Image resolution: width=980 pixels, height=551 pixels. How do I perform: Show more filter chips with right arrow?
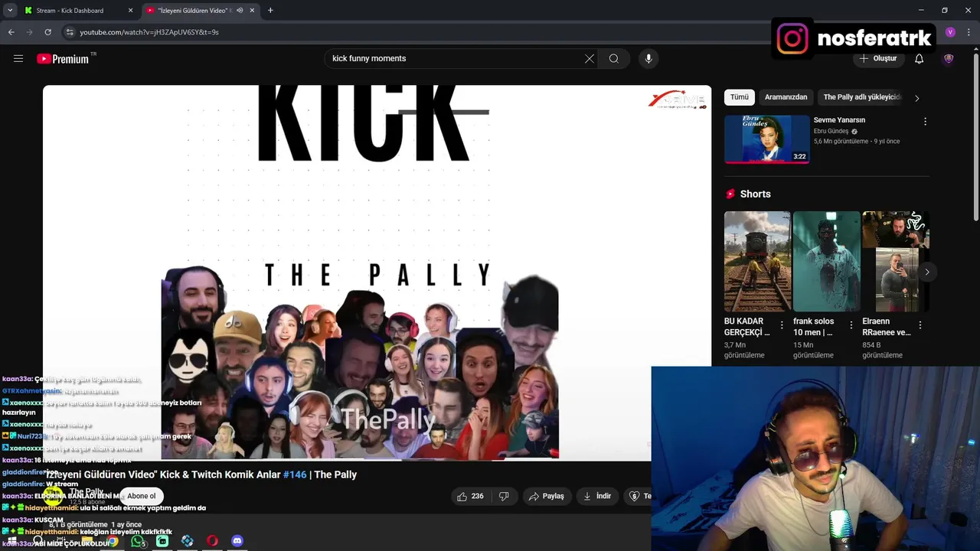click(917, 98)
